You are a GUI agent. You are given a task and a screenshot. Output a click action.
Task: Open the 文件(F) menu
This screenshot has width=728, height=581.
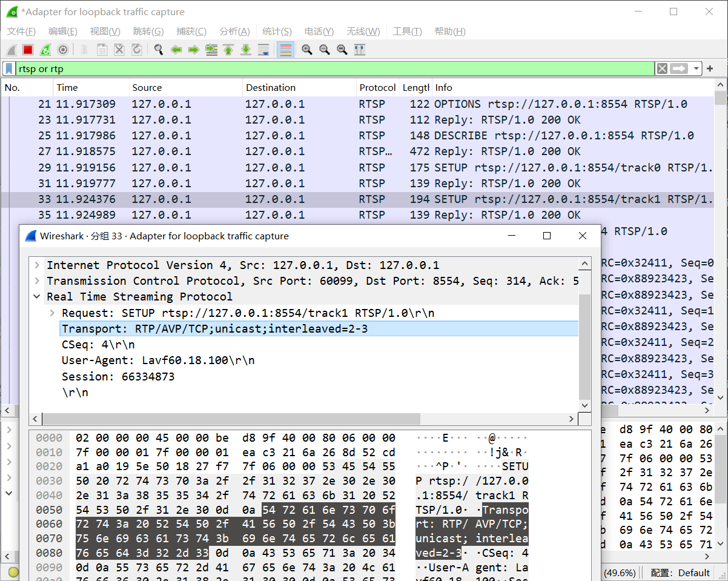tap(21, 32)
